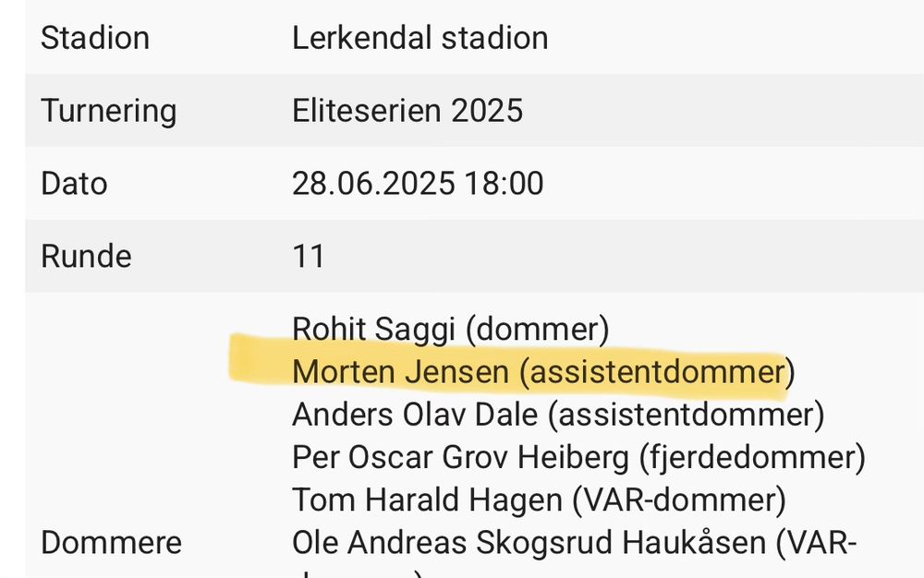Click the yellow highlight mark's left edge
Image resolution: width=924 pixels, height=578 pixels.
(x=236, y=359)
